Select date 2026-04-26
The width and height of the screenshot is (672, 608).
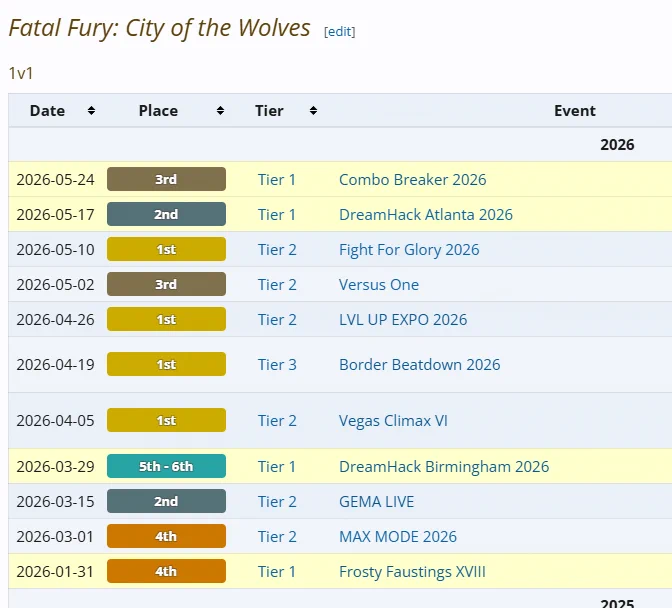[x=55, y=320]
